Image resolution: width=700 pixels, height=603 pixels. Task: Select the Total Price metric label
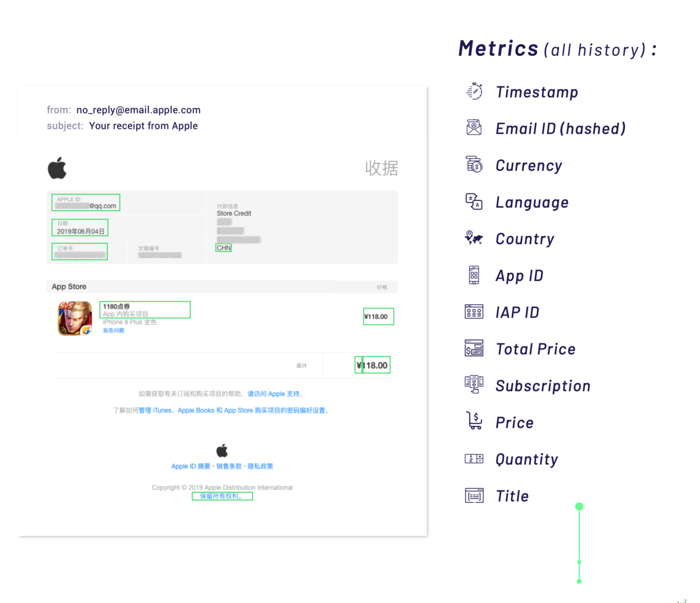(536, 350)
